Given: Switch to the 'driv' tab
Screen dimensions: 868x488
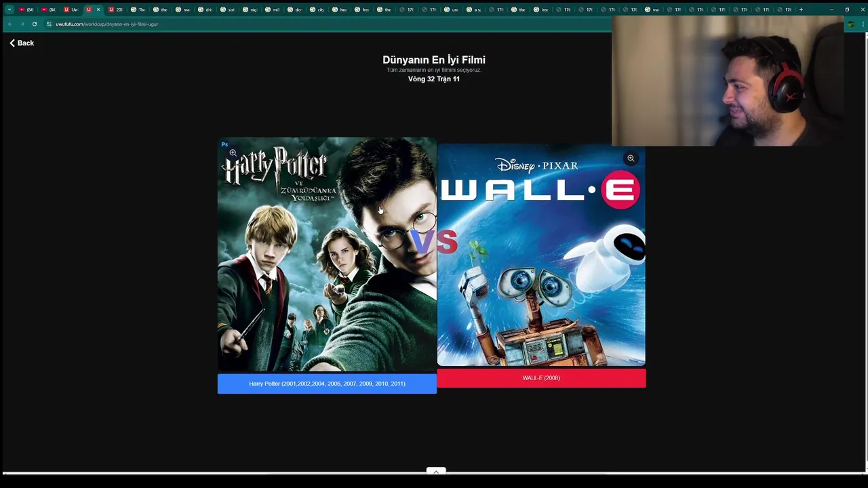Looking at the screenshot, I should pos(205,9).
